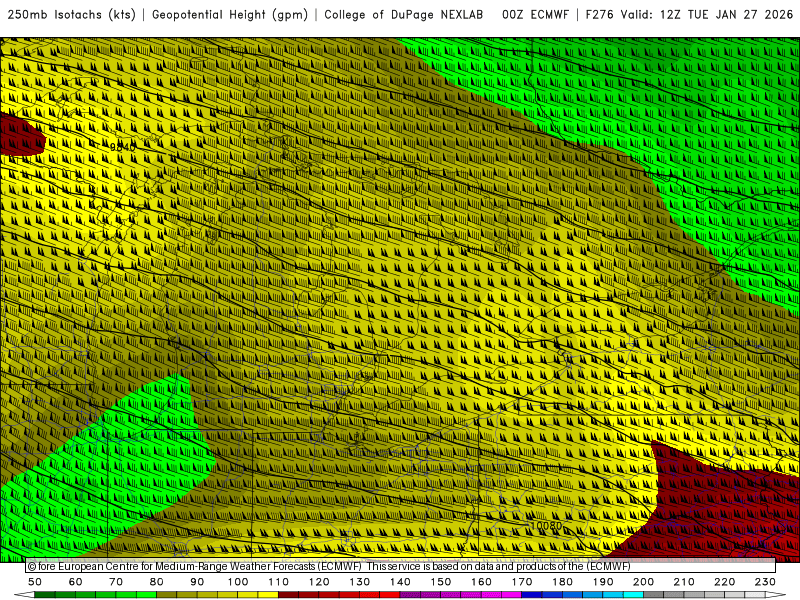The height and width of the screenshot is (600, 800).
Task: Click the ECMWF copyright notice text
Action: (329, 566)
